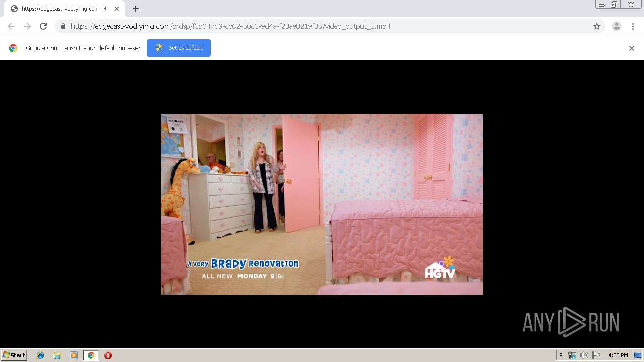Click Show desktop tray icon
This screenshot has height=362, width=644.
(638, 355)
